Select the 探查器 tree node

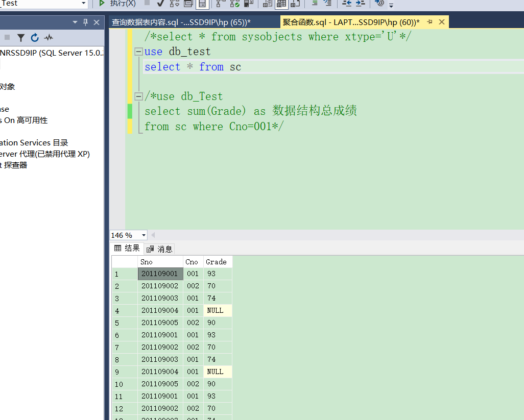(x=14, y=165)
